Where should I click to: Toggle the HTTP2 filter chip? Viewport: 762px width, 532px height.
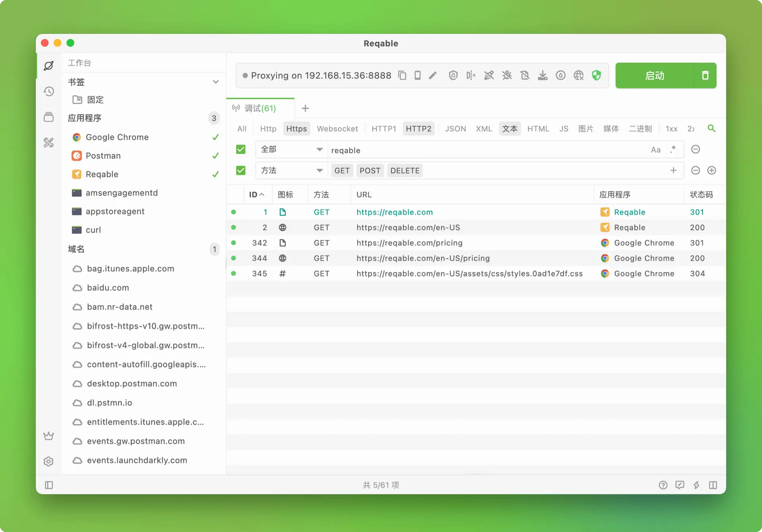coord(419,129)
